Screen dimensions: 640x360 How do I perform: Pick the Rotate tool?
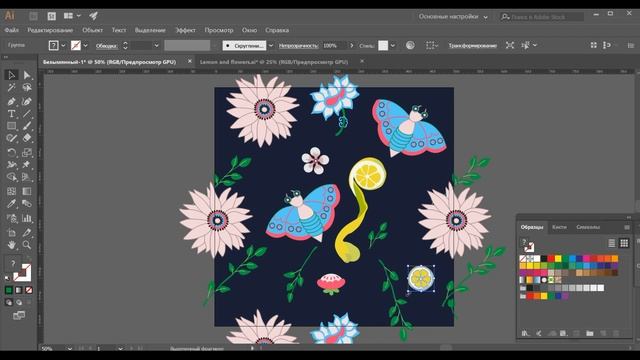point(11,153)
